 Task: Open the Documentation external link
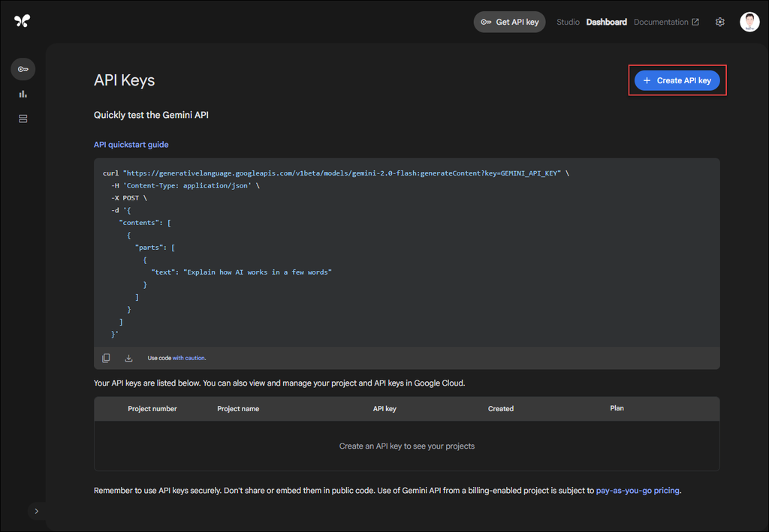[667, 22]
